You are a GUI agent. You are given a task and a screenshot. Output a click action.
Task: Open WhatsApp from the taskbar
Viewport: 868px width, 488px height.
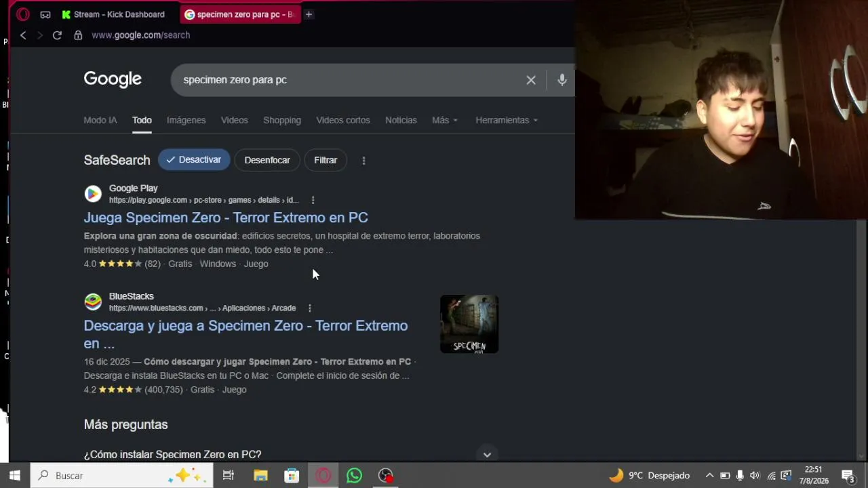(354, 475)
